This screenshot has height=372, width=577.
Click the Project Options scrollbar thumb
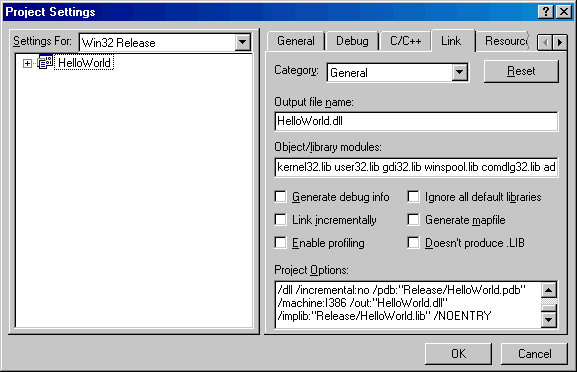point(549,308)
